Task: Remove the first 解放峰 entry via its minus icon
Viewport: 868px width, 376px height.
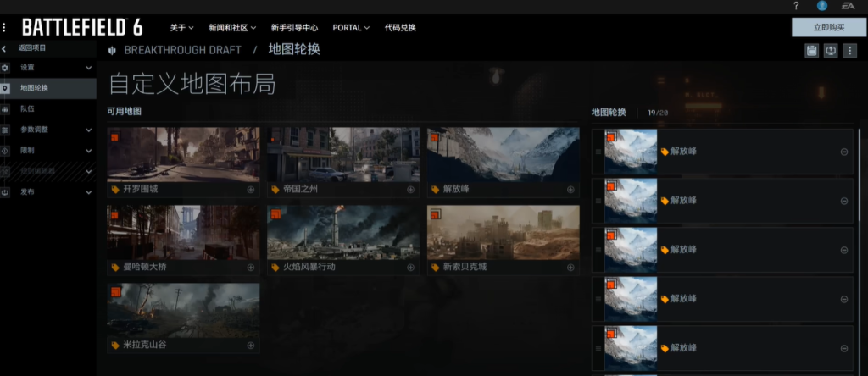Action: click(x=844, y=152)
